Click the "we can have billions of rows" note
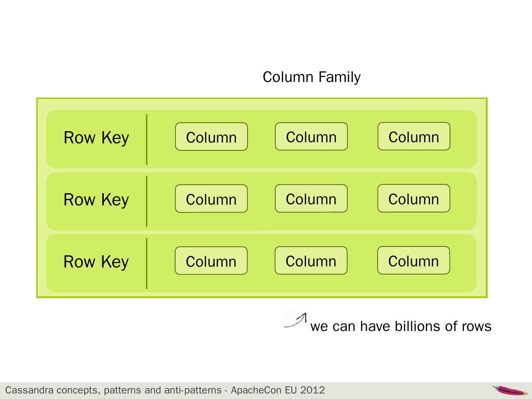 pos(401,326)
